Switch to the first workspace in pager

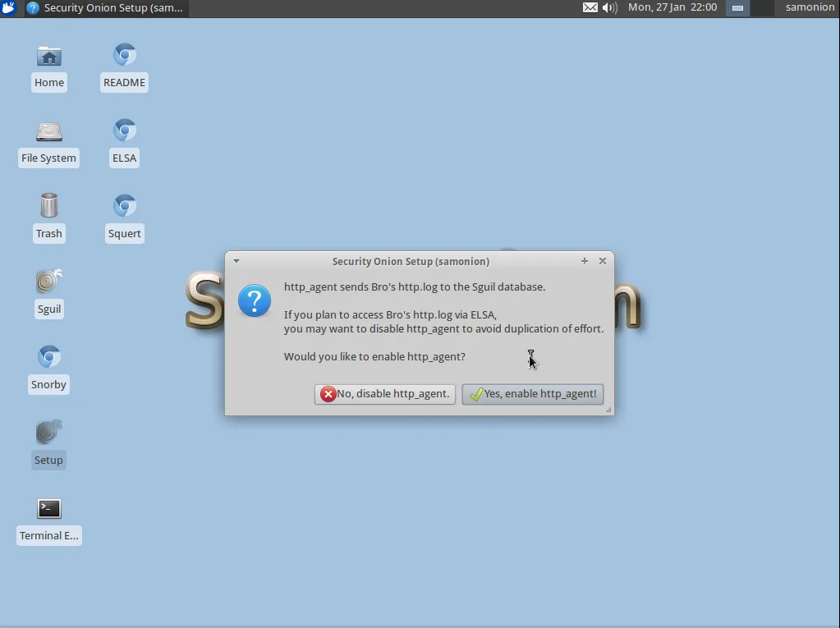click(x=737, y=8)
